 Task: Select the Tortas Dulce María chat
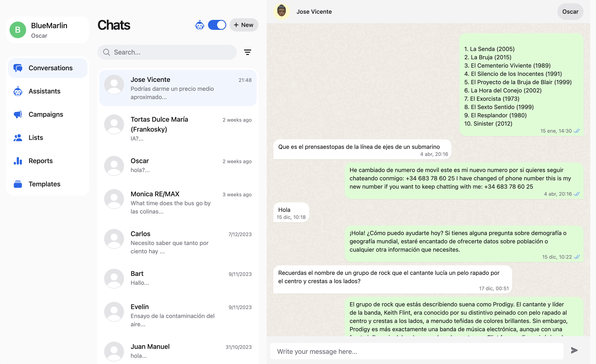tap(178, 129)
